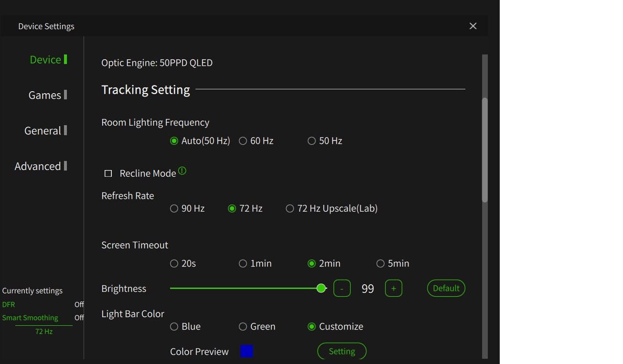This screenshot has height=364, width=623.
Task: Click the DFR status label
Action: point(9,304)
